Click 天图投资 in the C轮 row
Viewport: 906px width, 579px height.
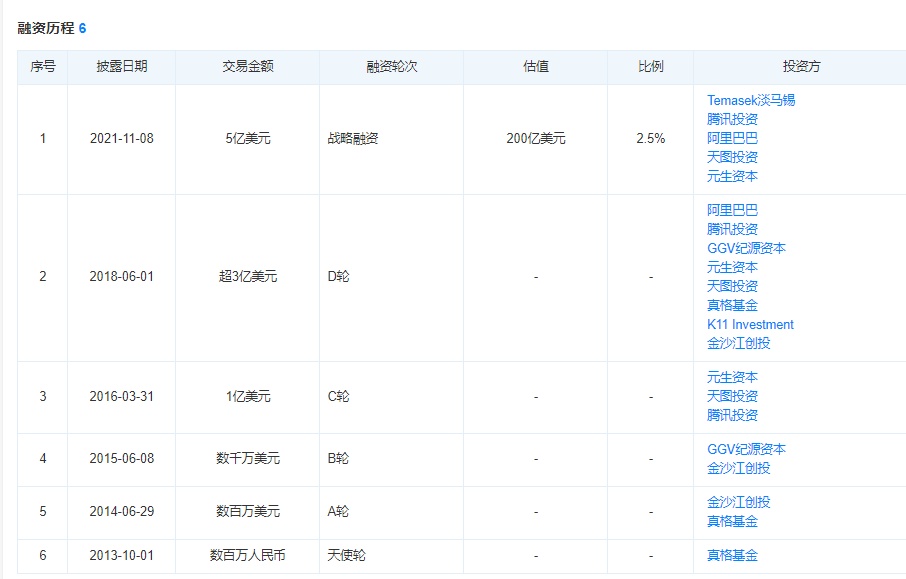tap(732, 397)
